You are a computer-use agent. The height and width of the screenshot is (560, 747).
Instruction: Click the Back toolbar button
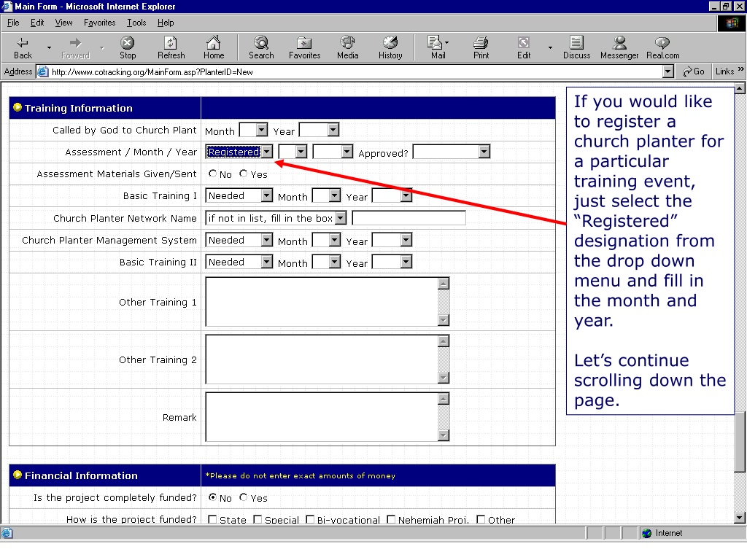click(23, 47)
